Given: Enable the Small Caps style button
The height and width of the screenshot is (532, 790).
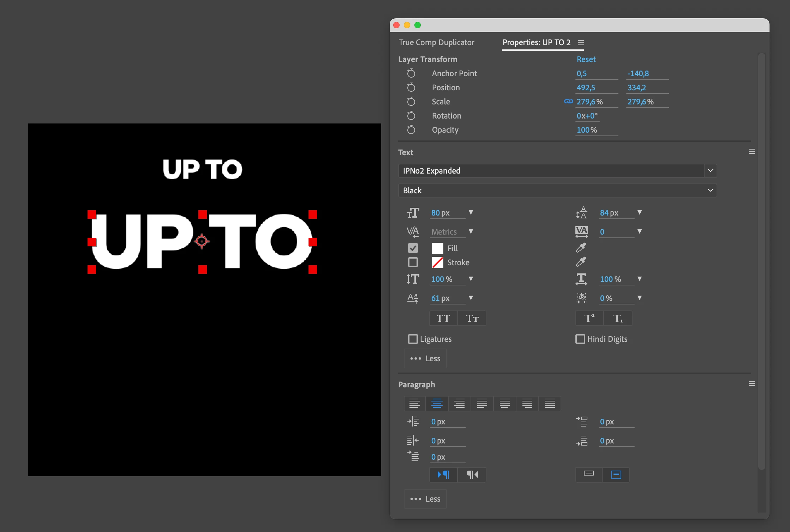Looking at the screenshot, I should point(472,318).
